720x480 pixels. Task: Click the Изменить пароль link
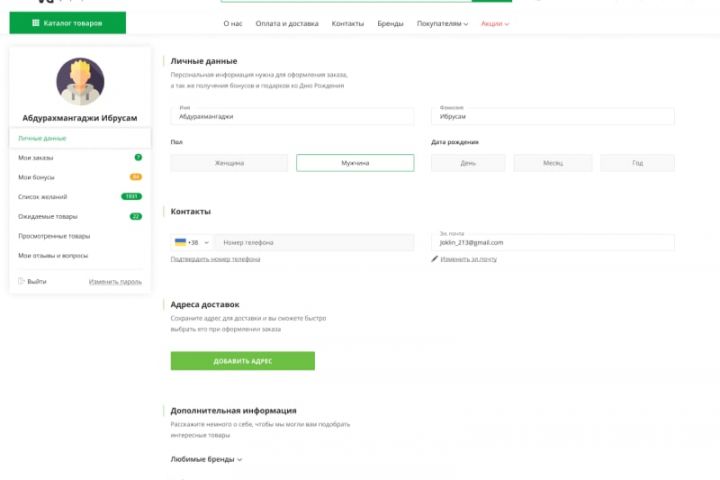click(115, 281)
